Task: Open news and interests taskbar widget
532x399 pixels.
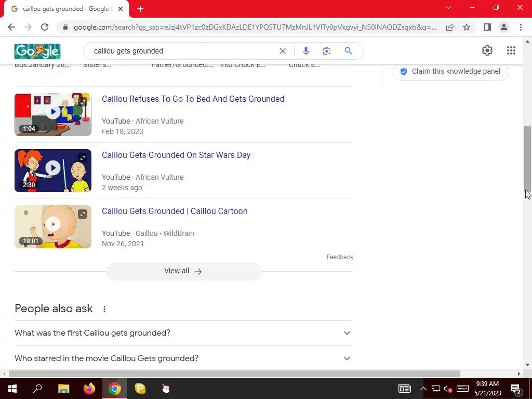Action: coord(404,389)
